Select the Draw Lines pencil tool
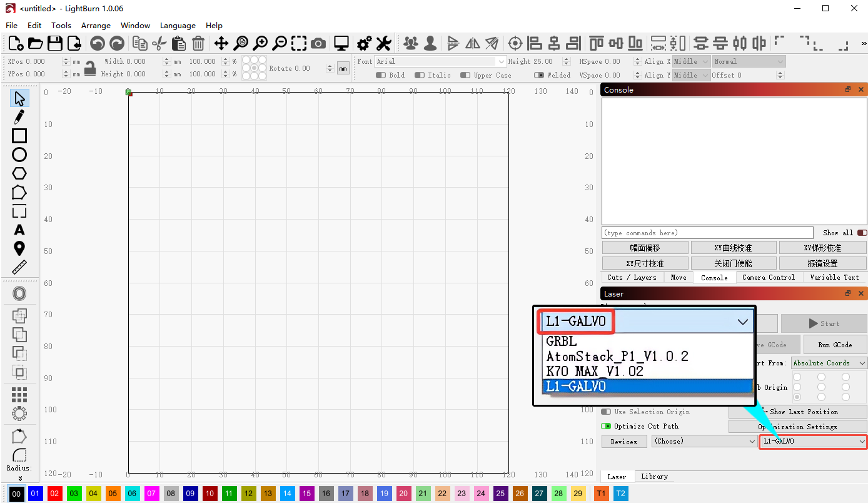Viewport: 868px width, 503px height. point(19,117)
